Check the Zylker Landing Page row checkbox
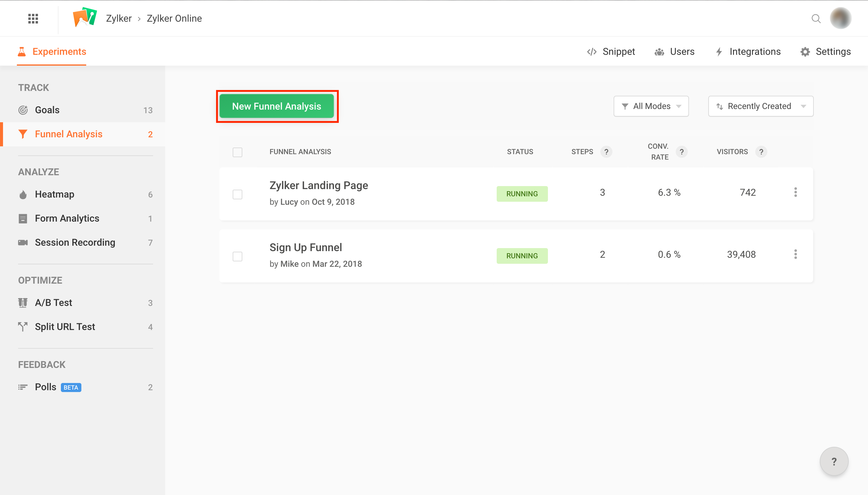This screenshot has width=868, height=495. [x=237, y=195]
